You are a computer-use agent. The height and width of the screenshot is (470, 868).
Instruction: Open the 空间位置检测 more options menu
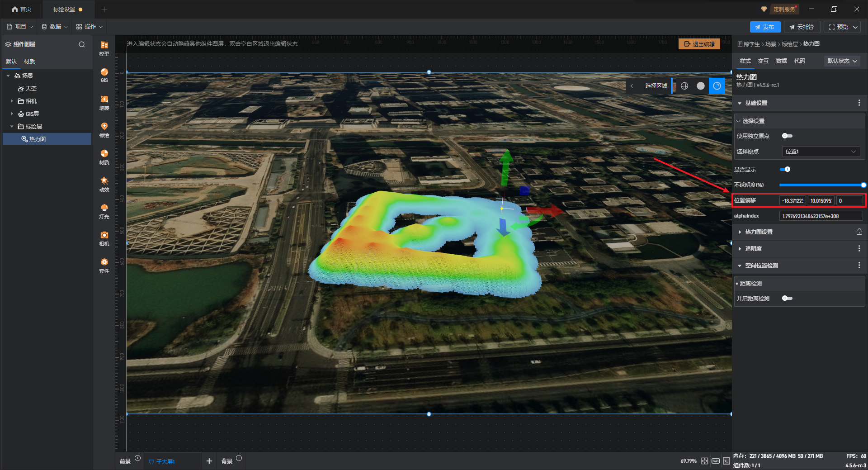tap(859, 265)
